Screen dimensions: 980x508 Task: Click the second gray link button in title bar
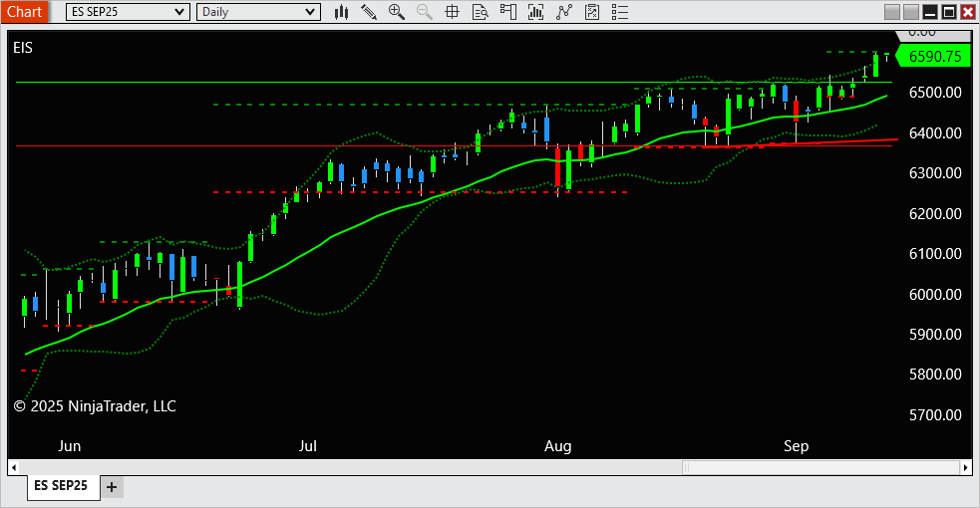pos(911,12)
